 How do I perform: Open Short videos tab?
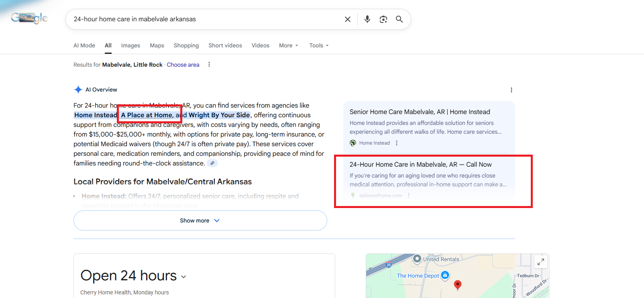[225, 45]
